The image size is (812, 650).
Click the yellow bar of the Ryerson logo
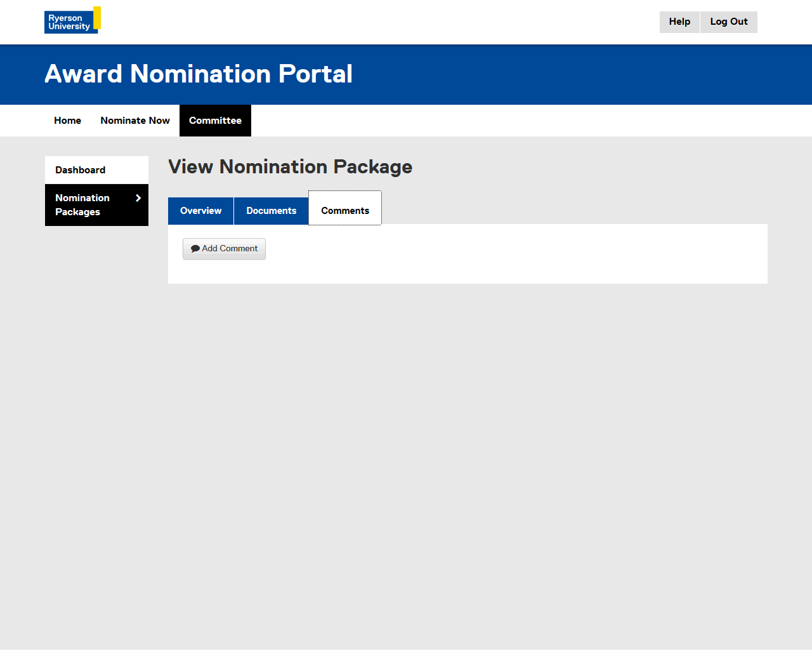[97, 17]
